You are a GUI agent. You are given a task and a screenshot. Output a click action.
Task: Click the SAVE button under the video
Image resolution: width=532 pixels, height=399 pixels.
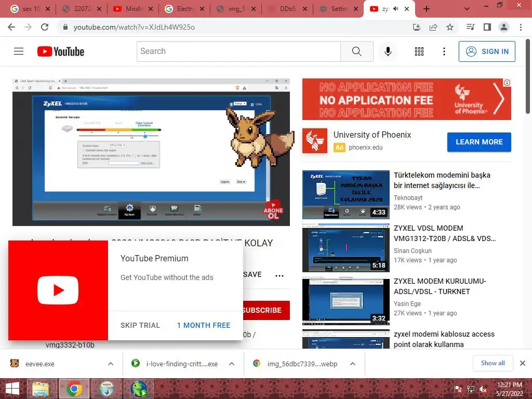point(252,274)
